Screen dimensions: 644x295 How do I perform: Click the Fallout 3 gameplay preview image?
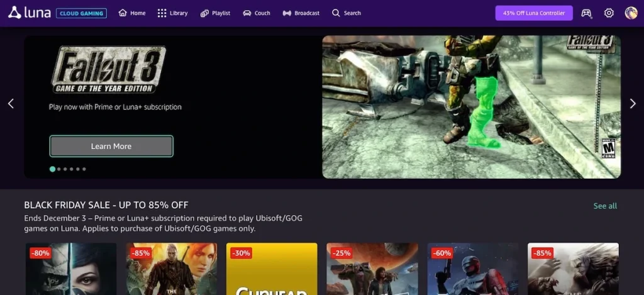tap(472, 107)
